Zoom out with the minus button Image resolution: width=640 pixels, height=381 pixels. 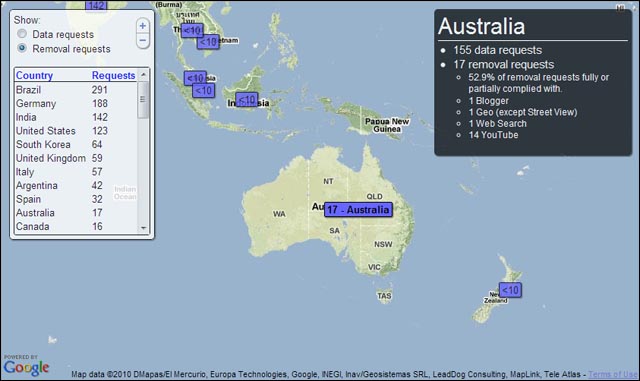point(142,40)
